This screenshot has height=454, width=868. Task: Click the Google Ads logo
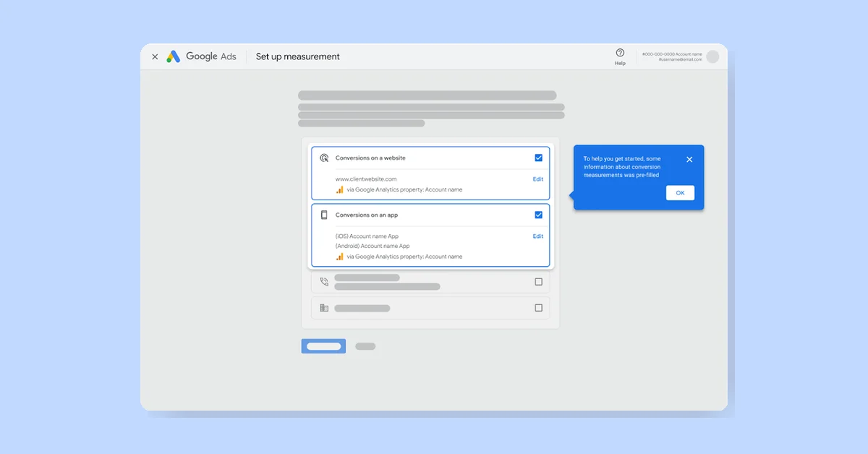(x=202, y=56)
